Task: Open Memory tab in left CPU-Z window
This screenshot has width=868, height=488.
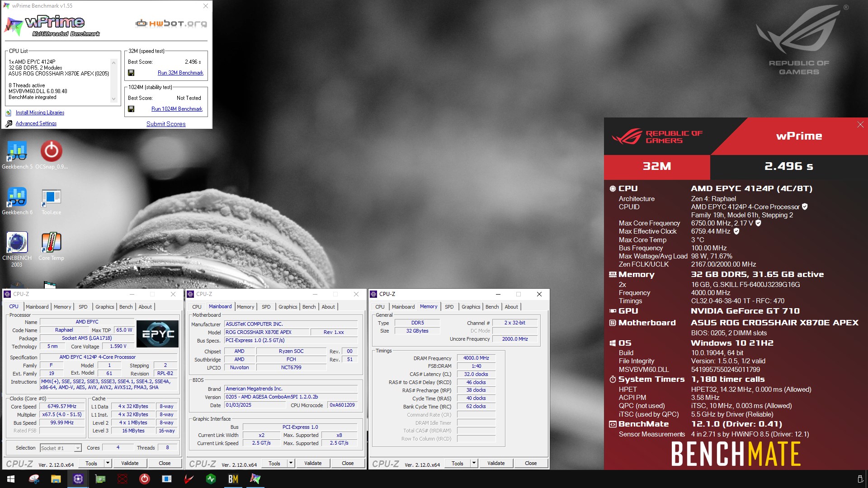Action: tap(62, 307)
